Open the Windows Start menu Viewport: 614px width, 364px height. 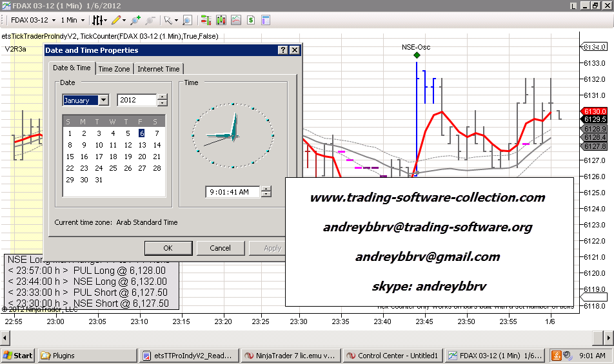[18, 355]
